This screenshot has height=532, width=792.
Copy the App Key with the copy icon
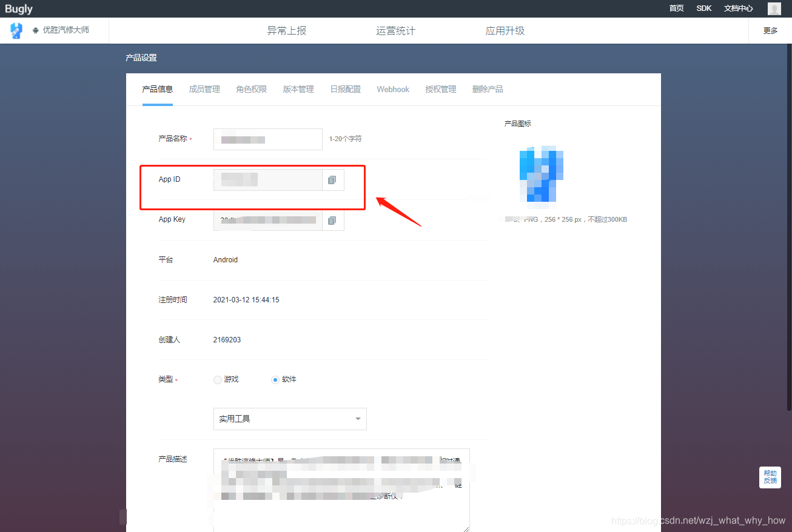coord(332,220)
